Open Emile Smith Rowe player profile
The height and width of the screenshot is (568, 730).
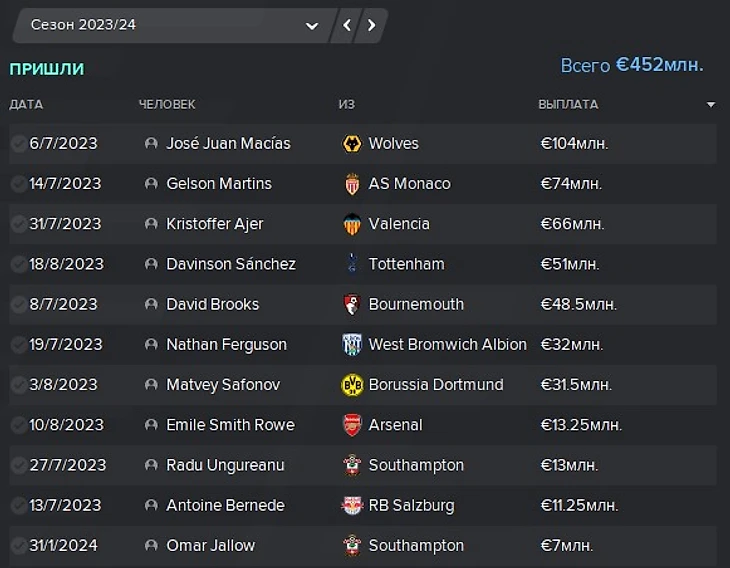(230, 425)
